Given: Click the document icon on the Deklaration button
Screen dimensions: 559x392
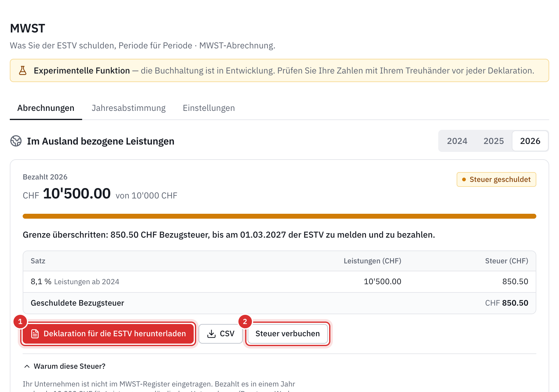Looking at the screenshot, I should (35, 334).
